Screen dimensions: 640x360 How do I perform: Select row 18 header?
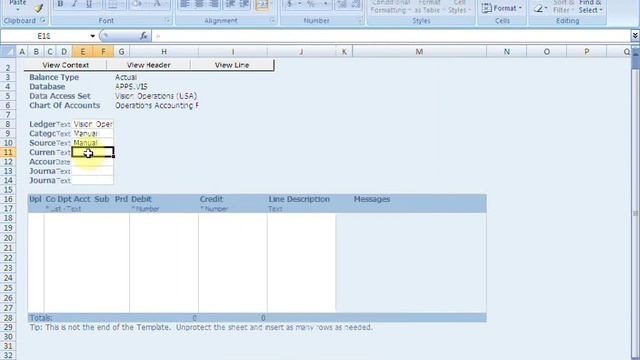point(8,218)
